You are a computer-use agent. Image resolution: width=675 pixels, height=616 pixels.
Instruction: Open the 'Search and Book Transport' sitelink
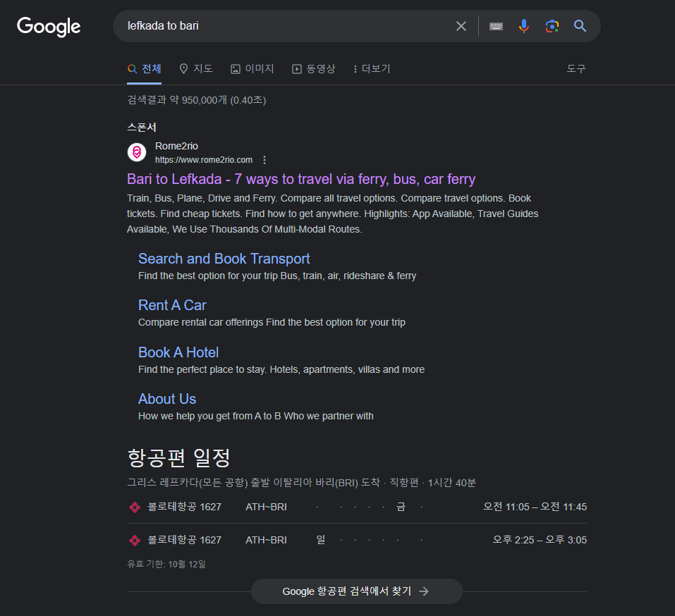[x=224, y=259]
